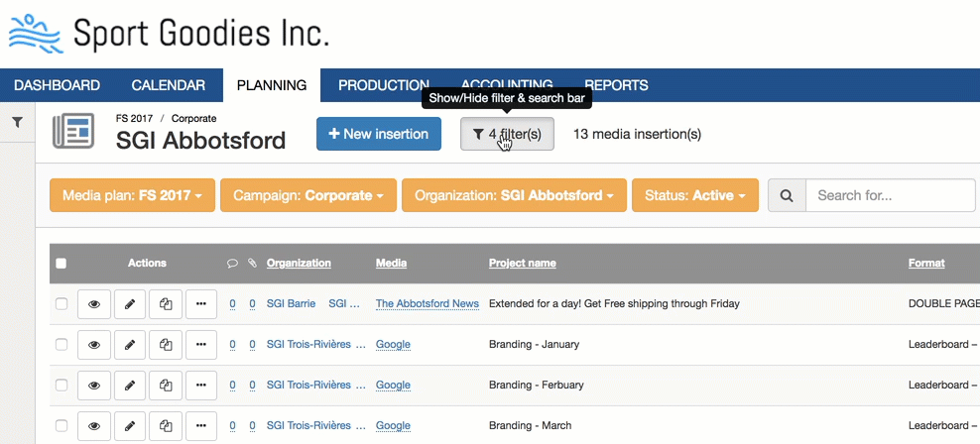
Task: Go to the Dashboard tab
Action: (57, 85)
